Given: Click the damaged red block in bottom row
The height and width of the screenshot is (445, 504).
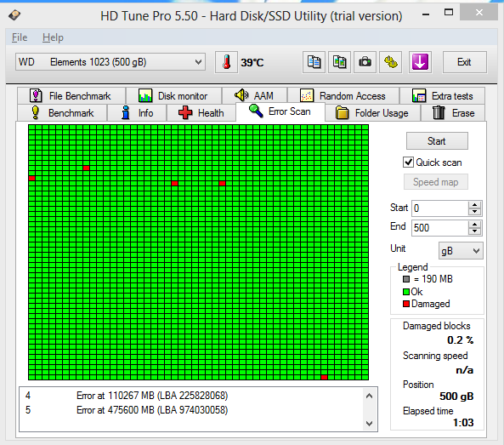Looking at the screenshot, I should (324, 377).
